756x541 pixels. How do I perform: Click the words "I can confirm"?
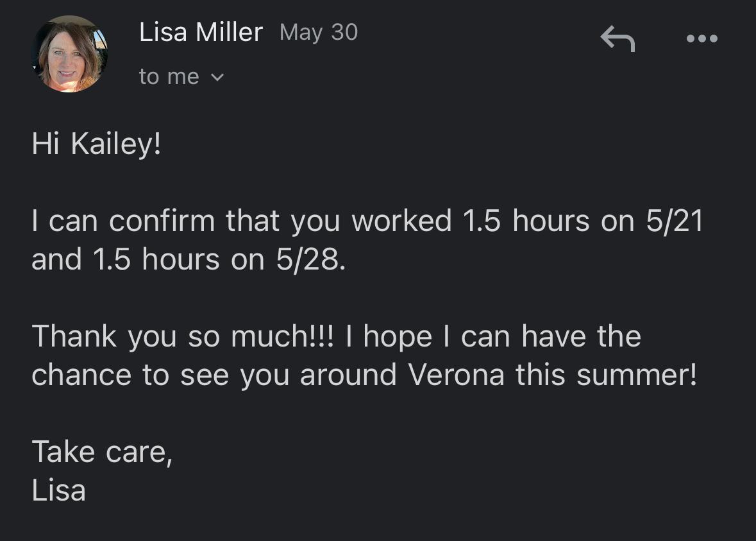(x=123, y=221)
